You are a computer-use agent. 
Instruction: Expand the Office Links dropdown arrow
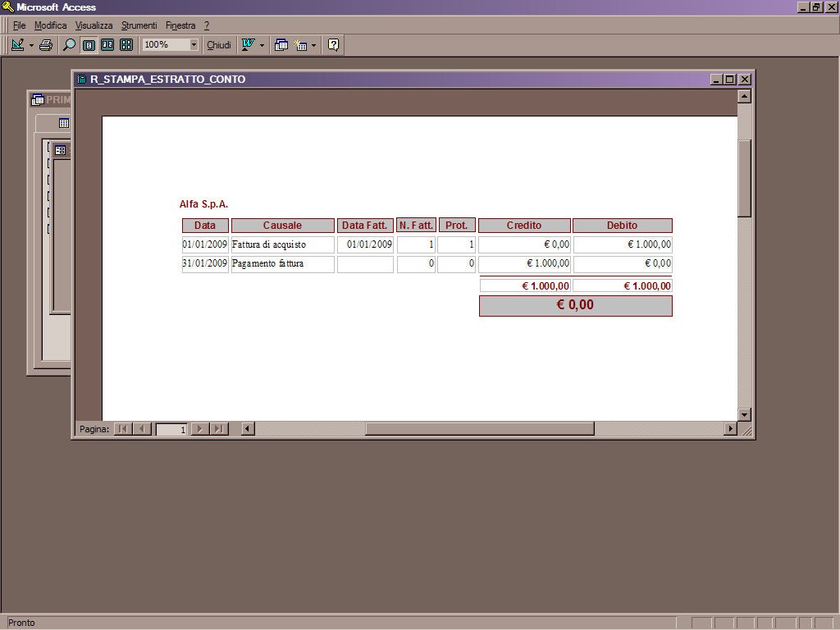click(262, 45)
